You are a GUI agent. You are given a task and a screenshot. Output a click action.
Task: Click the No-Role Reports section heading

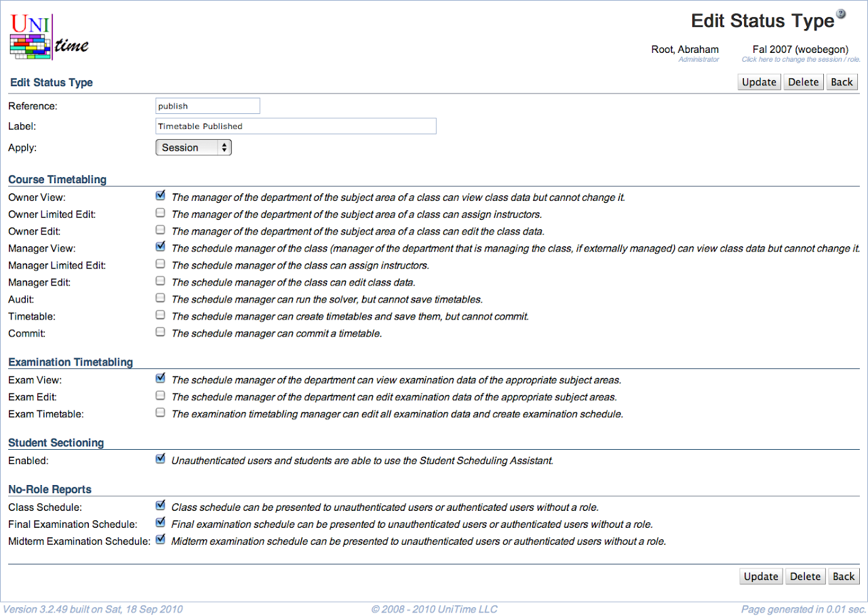tap(50, 489)
